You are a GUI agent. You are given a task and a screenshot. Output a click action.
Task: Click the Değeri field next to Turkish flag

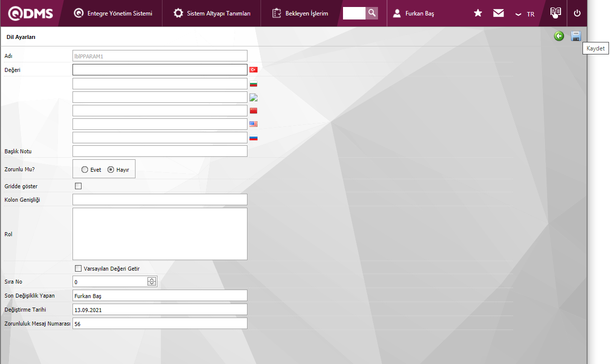pos(160,70)
